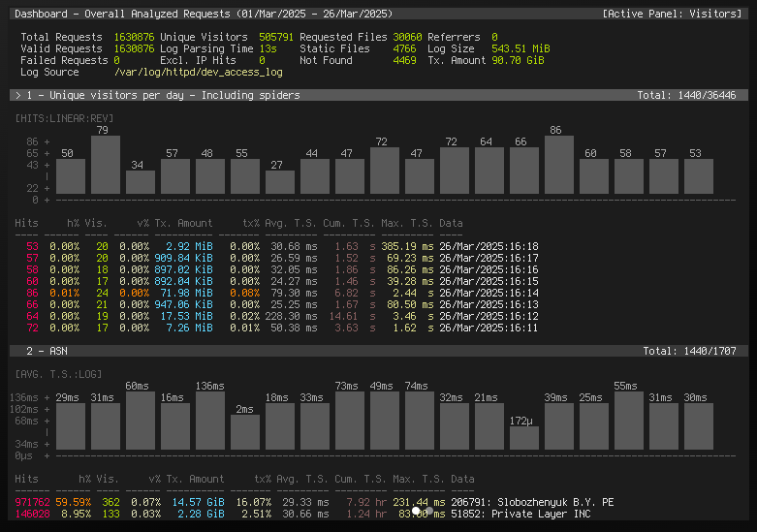Click the visitors chart bar labeled 50

pyautogui.click(x=71, y=176)
